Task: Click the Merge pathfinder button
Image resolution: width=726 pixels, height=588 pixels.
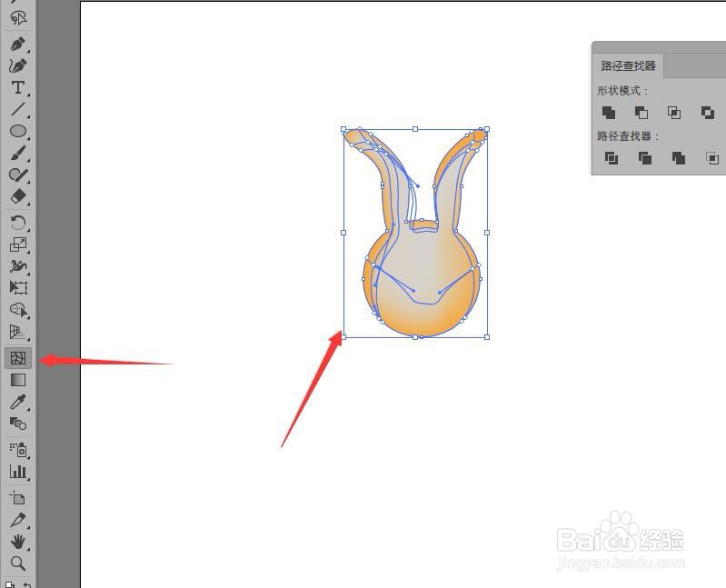Action: (x=679, y=158)
